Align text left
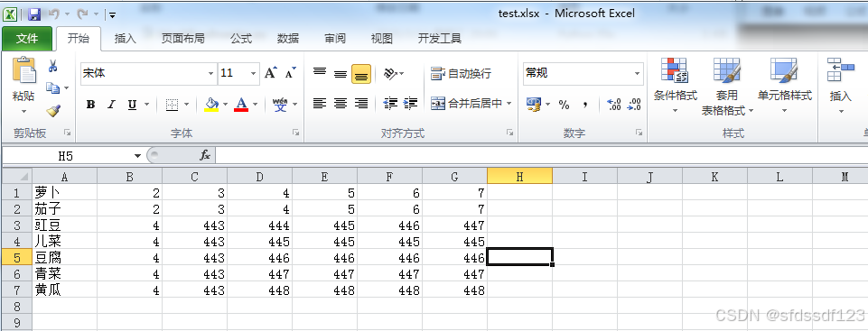 (x=320, y=104)
